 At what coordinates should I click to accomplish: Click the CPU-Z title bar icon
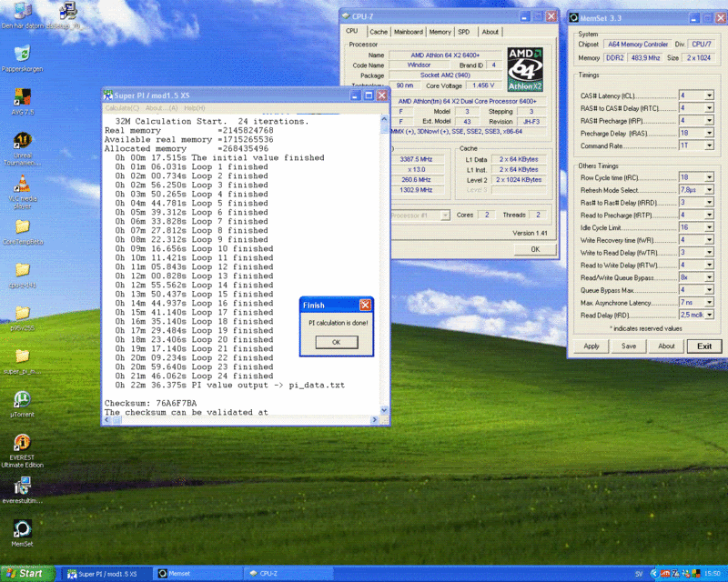tap(346, 15)
